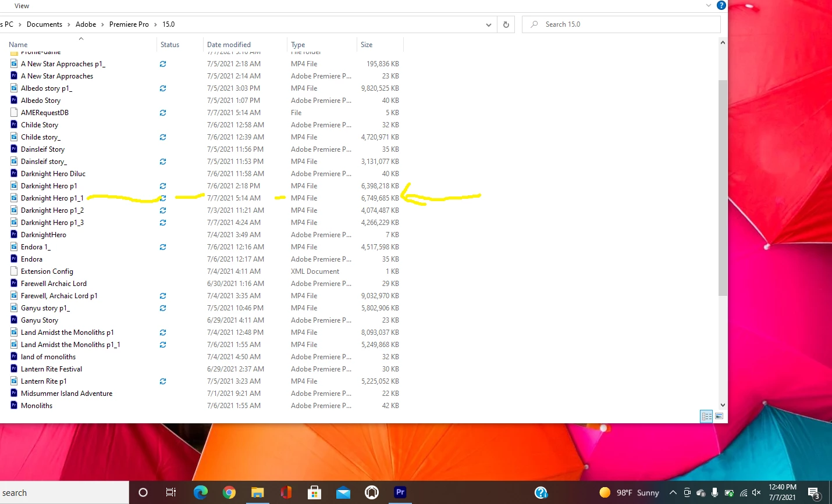Screen dimensions: 832x504
Task: Expand the chevron after Documents in breadcrumb
Action: 69,24
